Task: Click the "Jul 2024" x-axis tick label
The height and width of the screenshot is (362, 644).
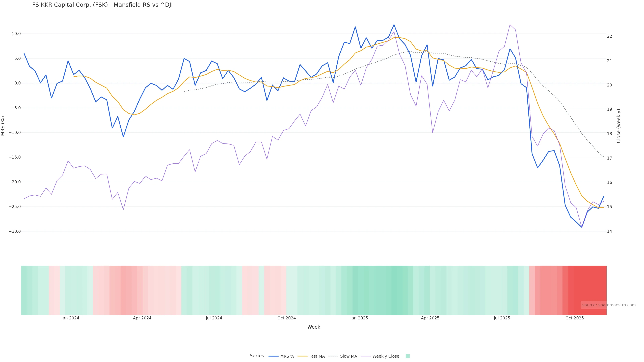Action: click(x=214, y=318)
